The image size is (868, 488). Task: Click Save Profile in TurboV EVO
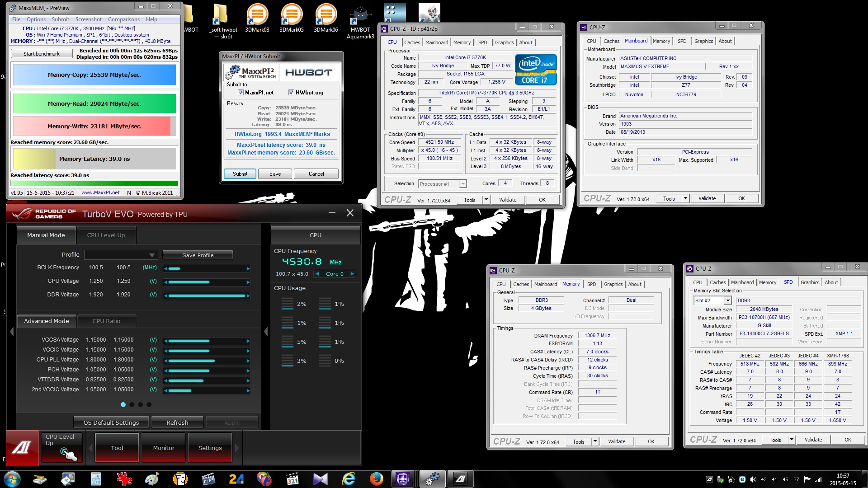pyautogui.click(x=198, y=255)
